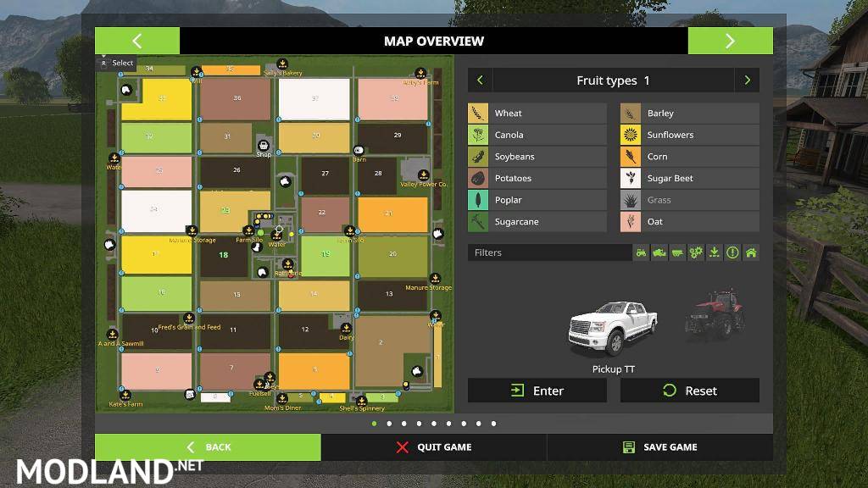Click the Kate's Farm marker icon
This screenshot has width=868, height=488.
(x=125, y=395)
